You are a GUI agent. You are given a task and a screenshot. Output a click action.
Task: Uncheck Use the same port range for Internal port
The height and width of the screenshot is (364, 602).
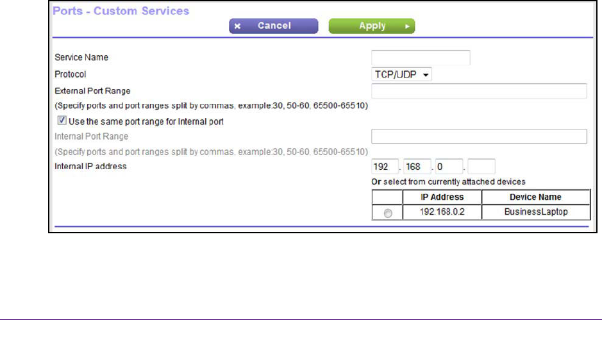point(62,120)
